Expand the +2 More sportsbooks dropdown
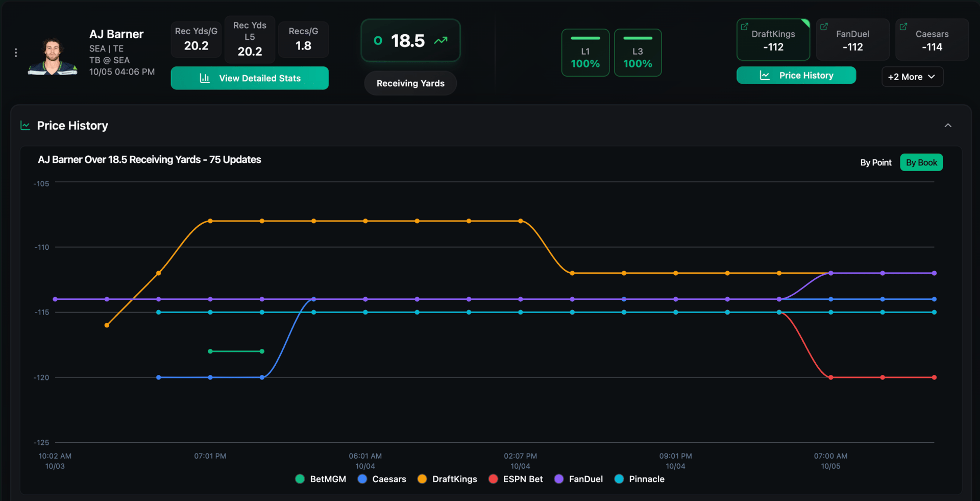The height and width of the screenshot is (501, 980). tap(912, 77)
